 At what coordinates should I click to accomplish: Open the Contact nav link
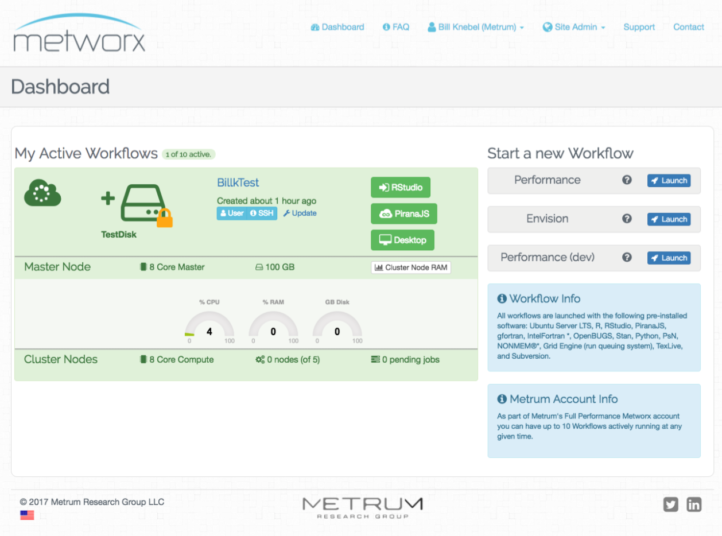coord(688,27)
